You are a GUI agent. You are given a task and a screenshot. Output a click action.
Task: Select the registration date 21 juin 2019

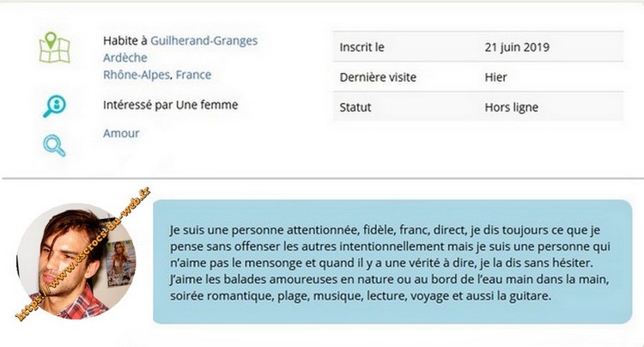point(517,46)
